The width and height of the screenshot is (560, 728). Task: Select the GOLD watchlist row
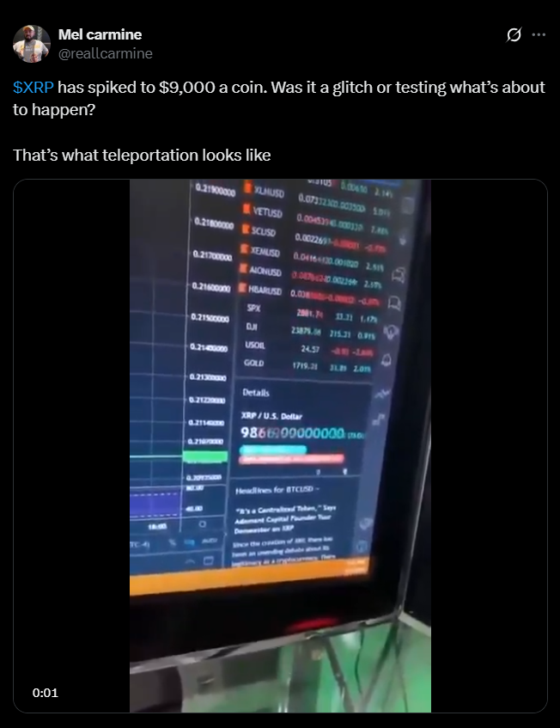coord(307,365)
